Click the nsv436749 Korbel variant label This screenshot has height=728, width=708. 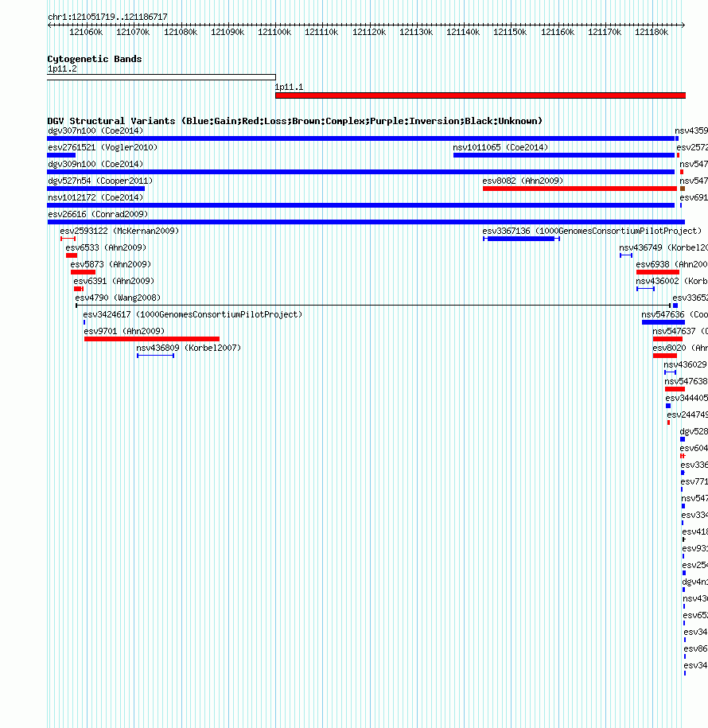[x=663, y=248]
